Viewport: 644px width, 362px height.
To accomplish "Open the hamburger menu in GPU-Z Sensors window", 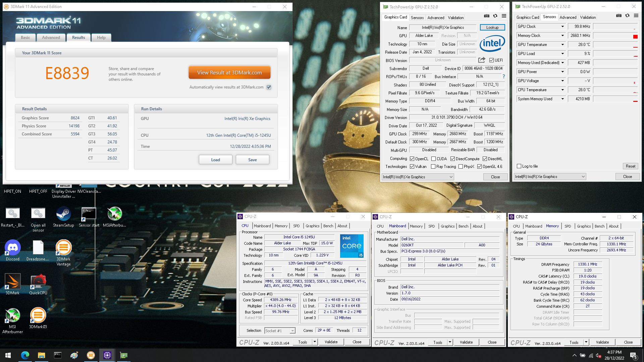I will 636,15.
